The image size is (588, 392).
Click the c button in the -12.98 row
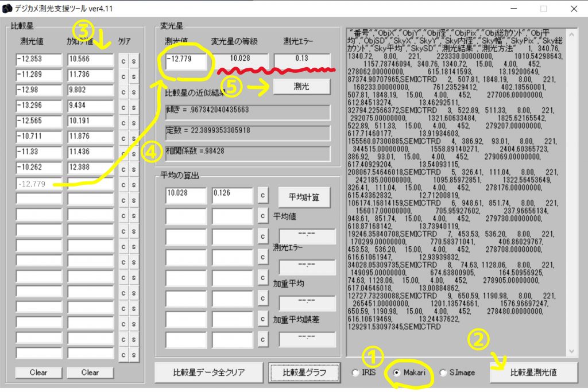coord(123,92)
